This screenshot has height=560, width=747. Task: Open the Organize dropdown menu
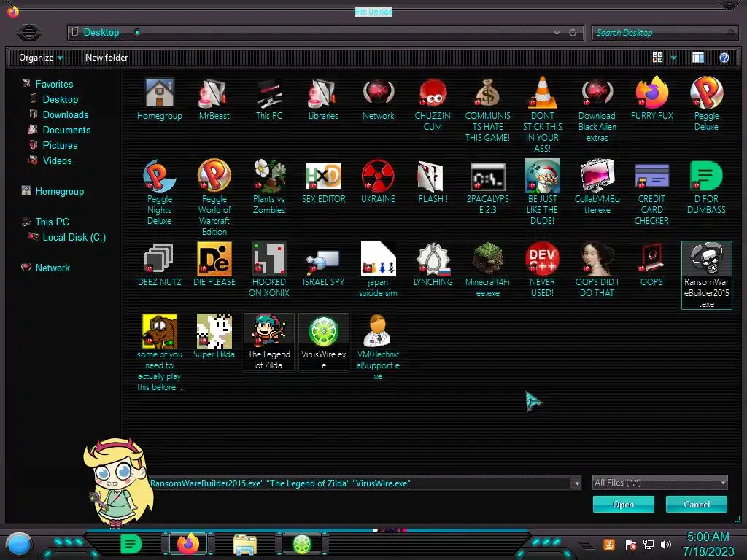pos(41,58)
